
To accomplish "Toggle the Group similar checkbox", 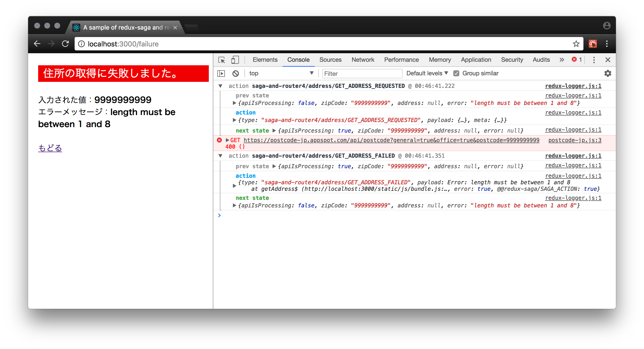I will [x=456, y=73].
